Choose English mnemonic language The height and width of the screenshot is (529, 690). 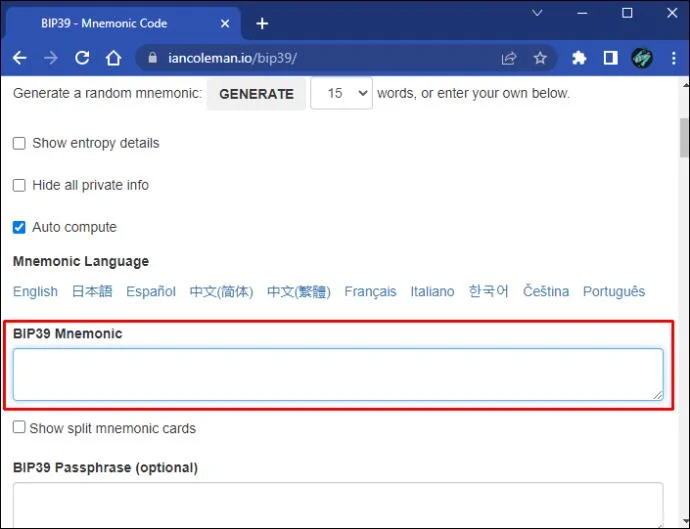pyautogui.click(x=35, y=291)
